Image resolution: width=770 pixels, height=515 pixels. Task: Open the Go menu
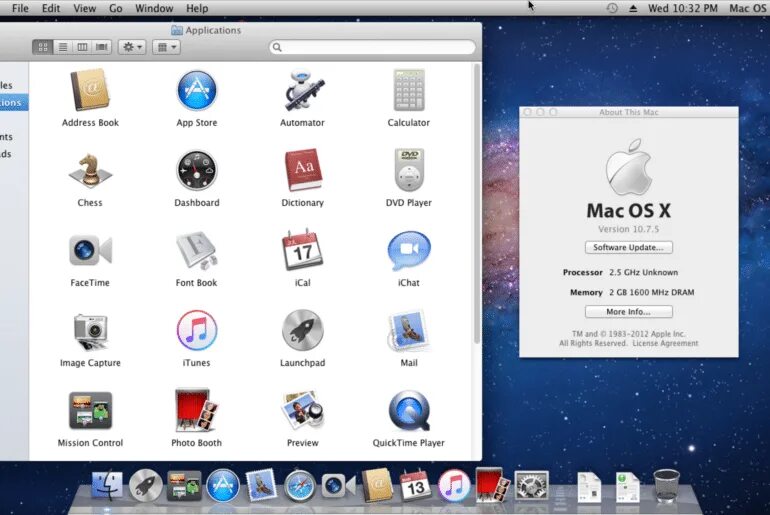pyautogui.click(x=116, y=8)
